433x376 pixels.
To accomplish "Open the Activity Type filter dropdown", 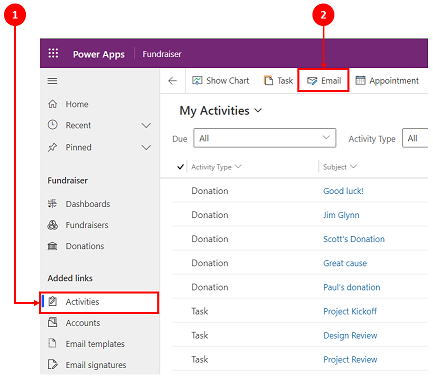I will [415, 138].
